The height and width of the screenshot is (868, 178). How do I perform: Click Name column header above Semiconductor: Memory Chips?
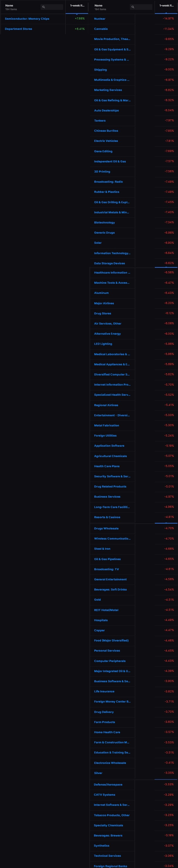click(x=9, y=5)
